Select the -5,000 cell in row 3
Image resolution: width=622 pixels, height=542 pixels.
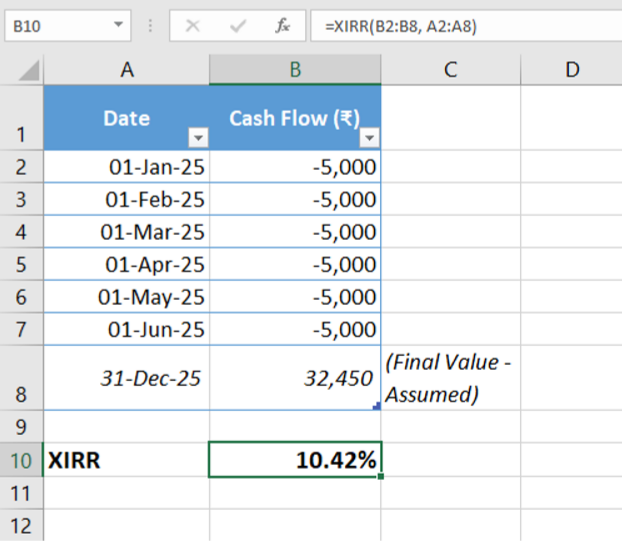[295, 199]
